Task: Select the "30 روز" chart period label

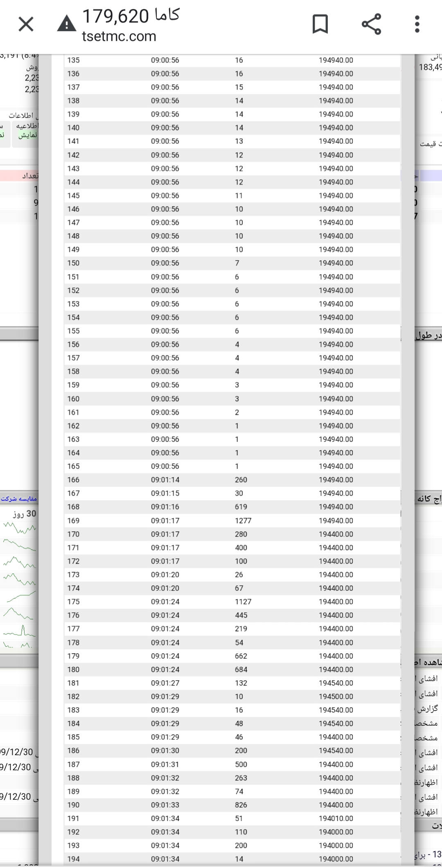Action: coord(25,514)
